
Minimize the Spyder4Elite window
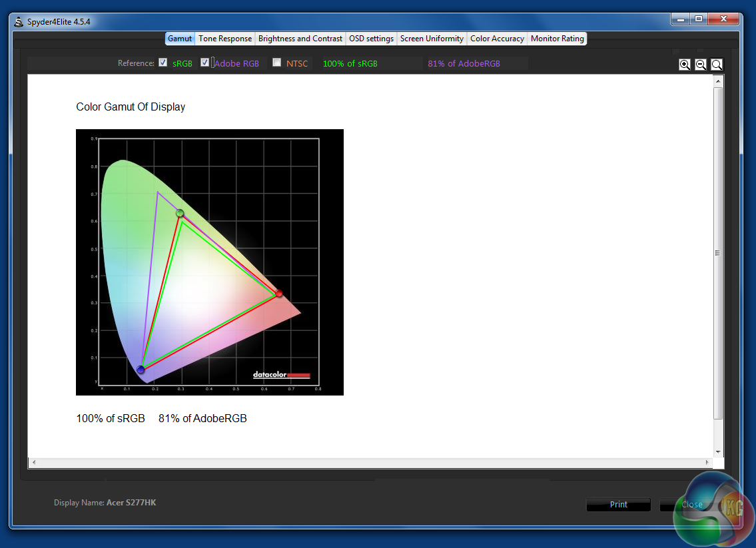pyautogui.click(x=681, y=19)
